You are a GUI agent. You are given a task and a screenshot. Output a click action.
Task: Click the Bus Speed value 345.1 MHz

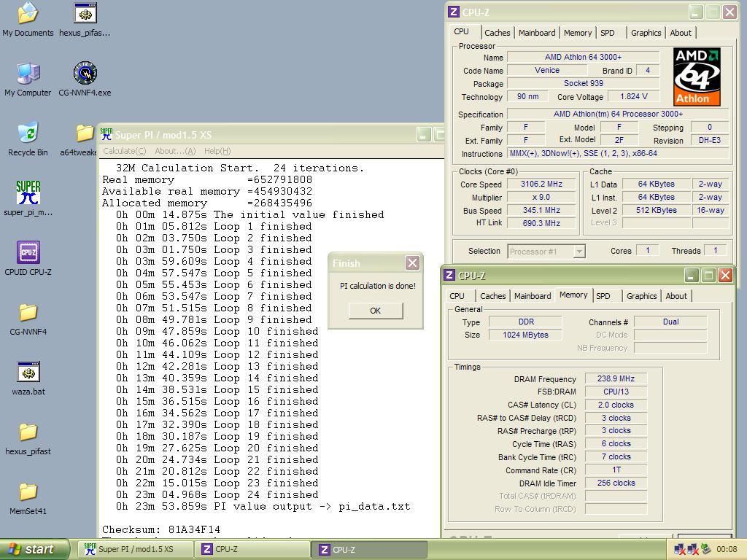click(542, 210)
